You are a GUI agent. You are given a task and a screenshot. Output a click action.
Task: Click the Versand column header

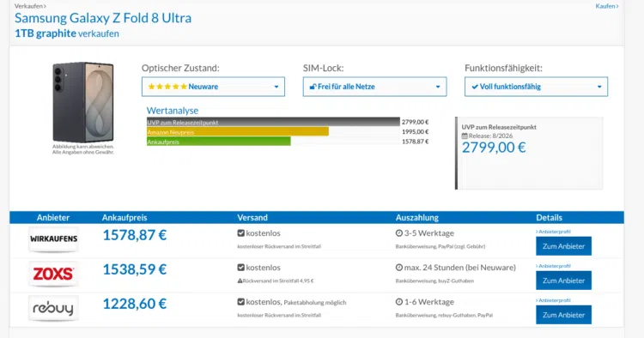(x=252, y=218)
